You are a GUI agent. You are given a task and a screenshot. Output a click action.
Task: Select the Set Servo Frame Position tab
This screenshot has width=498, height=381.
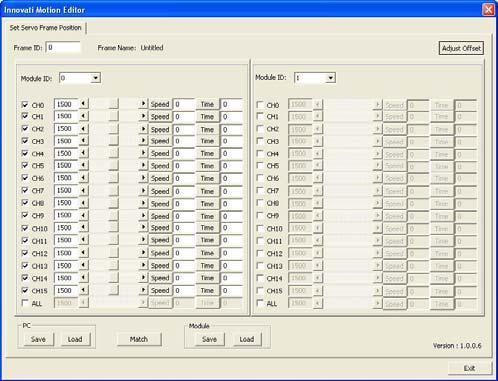point(45,28)
